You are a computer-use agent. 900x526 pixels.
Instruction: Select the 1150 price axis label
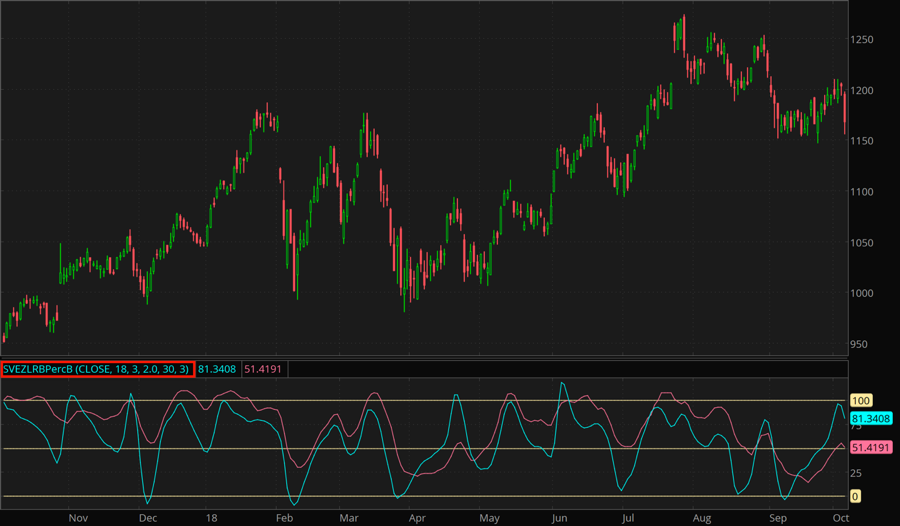[864, 141]
